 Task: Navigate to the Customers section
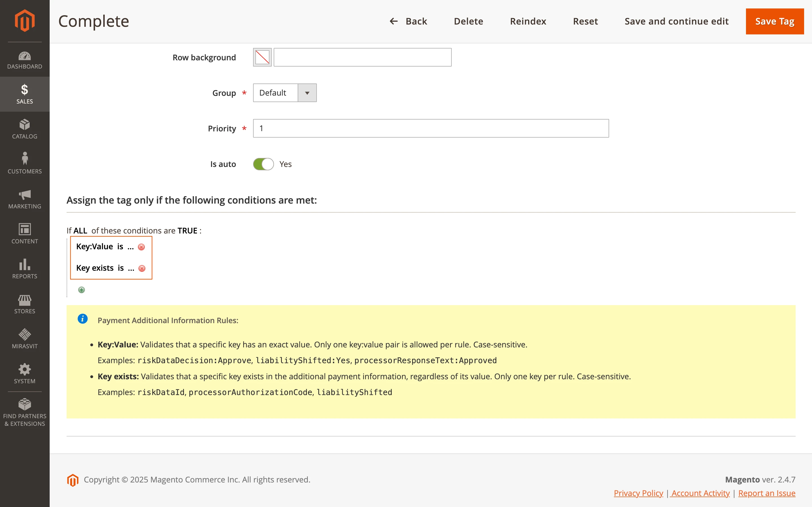coord(25,164)
